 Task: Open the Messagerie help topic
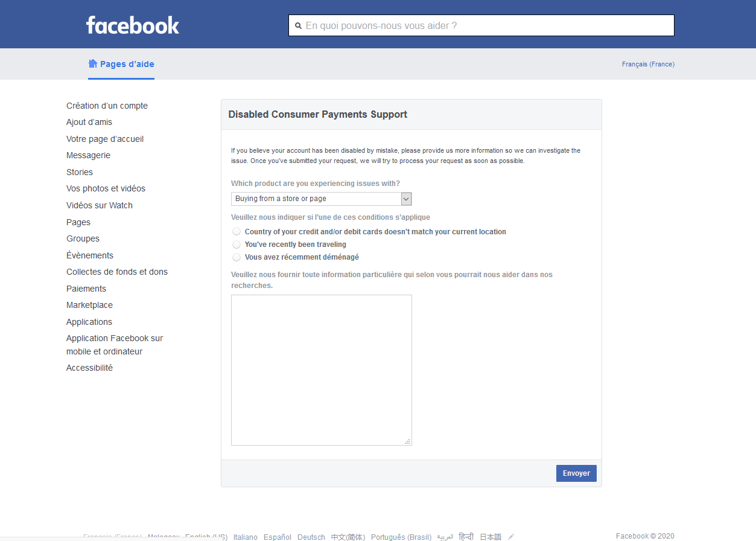point(88,155)
